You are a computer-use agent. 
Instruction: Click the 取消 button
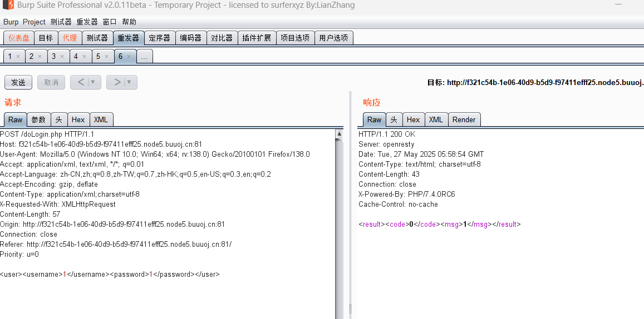(51, 82)
